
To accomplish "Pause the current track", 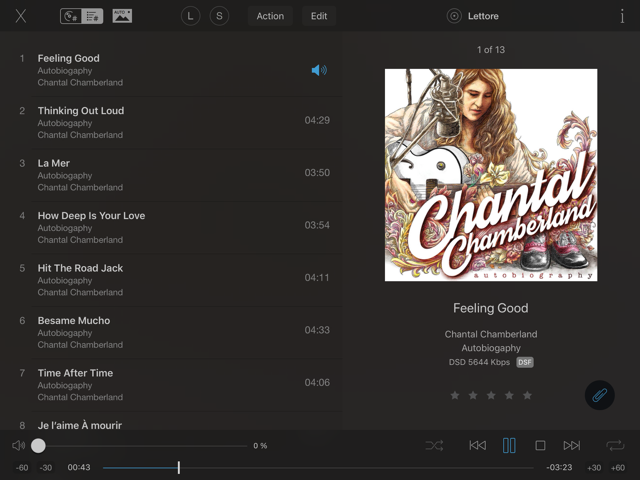I will pos(509,446).
